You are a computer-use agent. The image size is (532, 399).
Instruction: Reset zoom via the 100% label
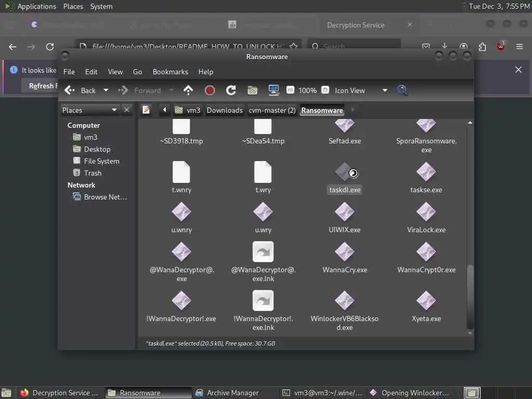tap(308, 90)
